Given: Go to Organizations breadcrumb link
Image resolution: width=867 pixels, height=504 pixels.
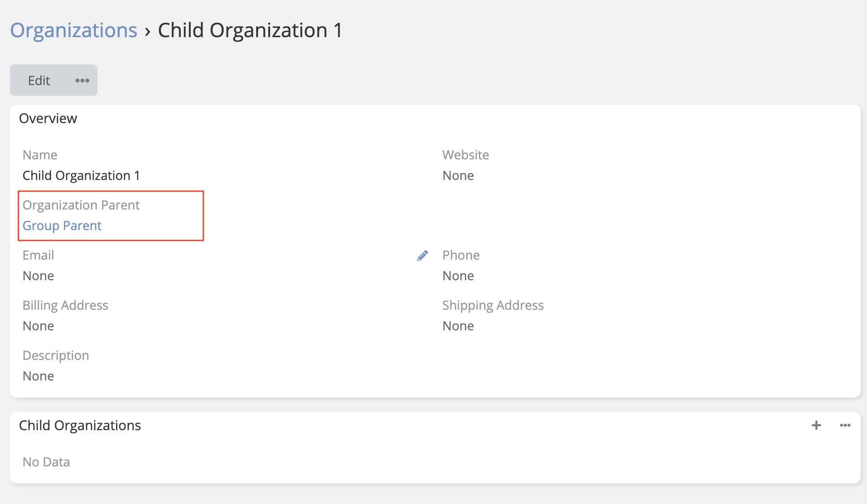Looking at the screenshot, I should point(74,30).
